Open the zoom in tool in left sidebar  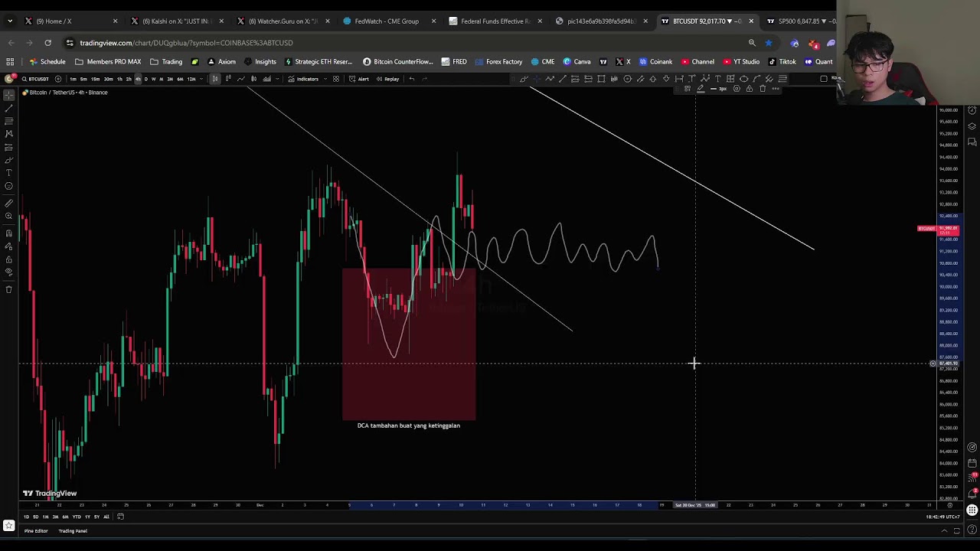(9, 216)
